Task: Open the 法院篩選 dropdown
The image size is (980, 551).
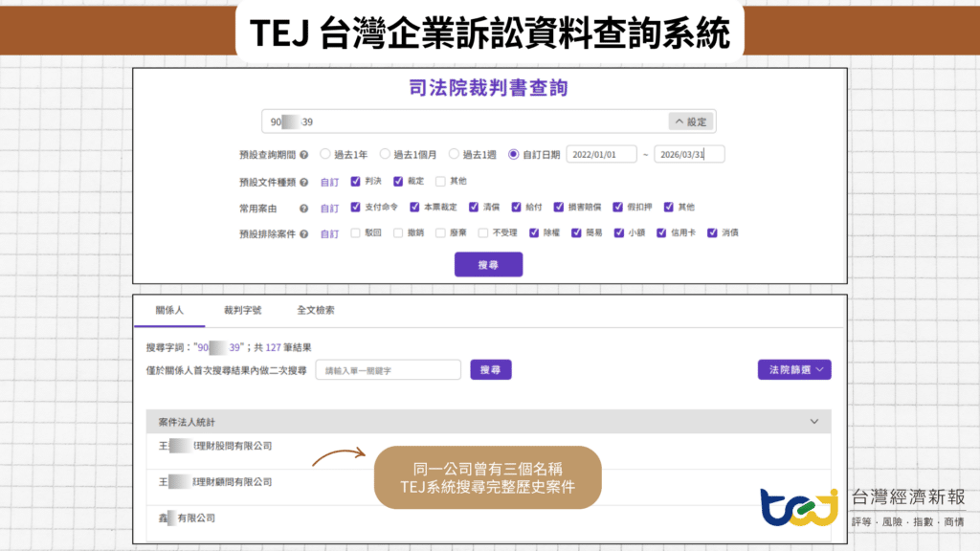Action: (x=793, y=369)
